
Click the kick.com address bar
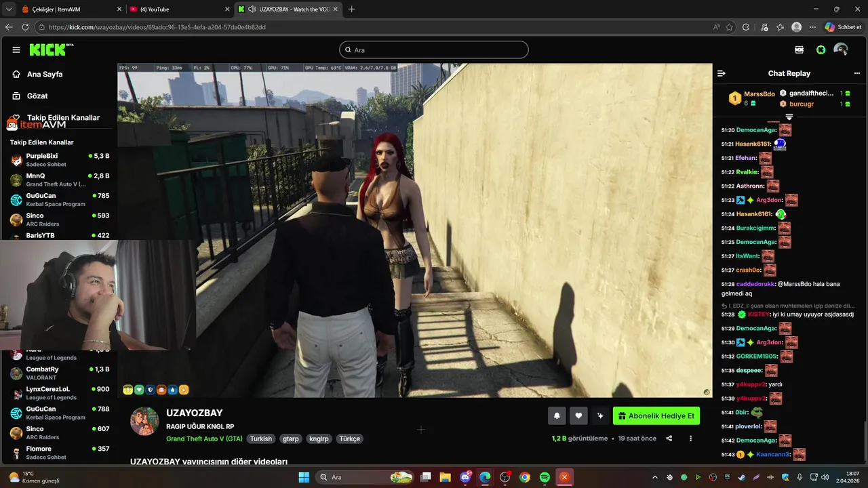374,27
